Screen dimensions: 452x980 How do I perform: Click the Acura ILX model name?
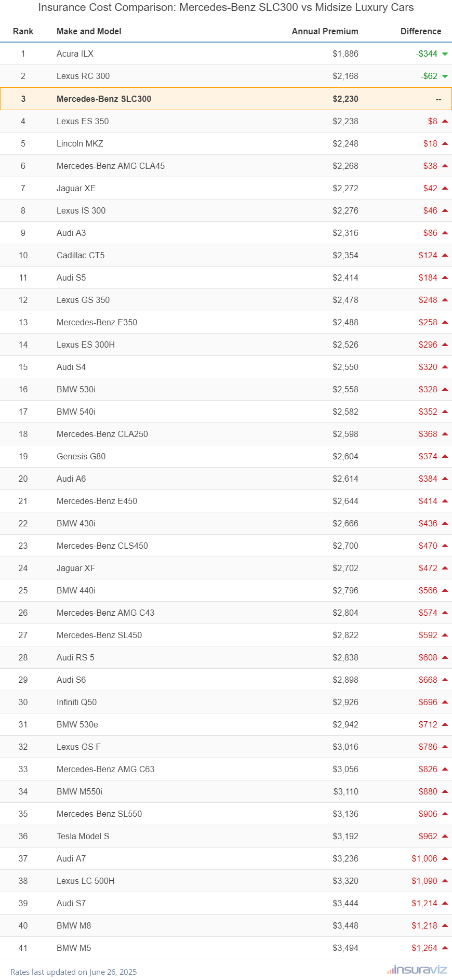(75, 54)
